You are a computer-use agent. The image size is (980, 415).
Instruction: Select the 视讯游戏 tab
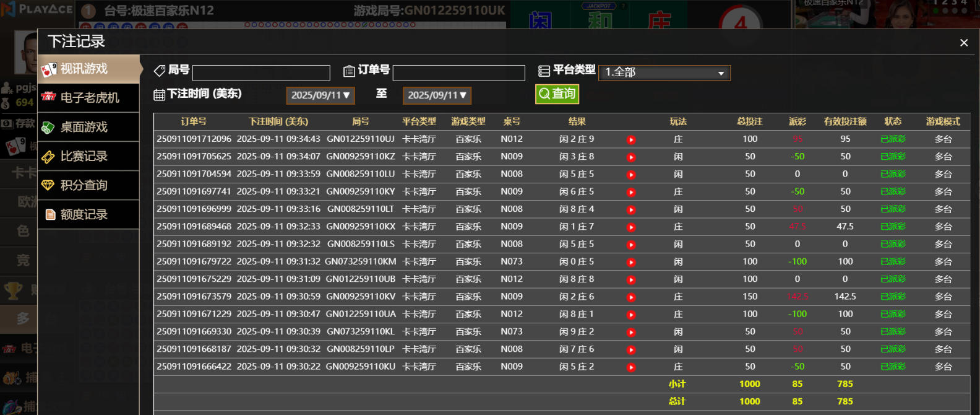(x=88, y=69)
